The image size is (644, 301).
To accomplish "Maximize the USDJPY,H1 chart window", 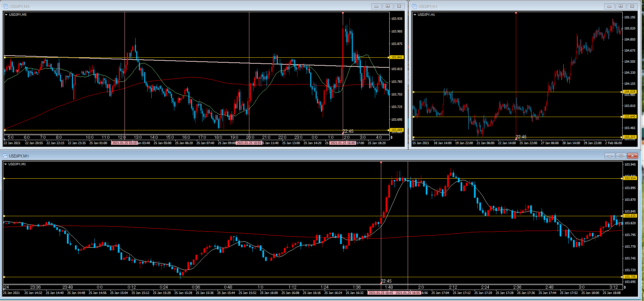I will click(x=621, y=6).
